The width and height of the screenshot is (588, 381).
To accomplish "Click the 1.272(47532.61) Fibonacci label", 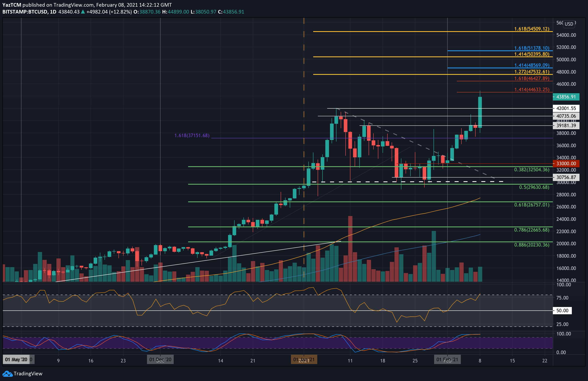I will (532, 72).
